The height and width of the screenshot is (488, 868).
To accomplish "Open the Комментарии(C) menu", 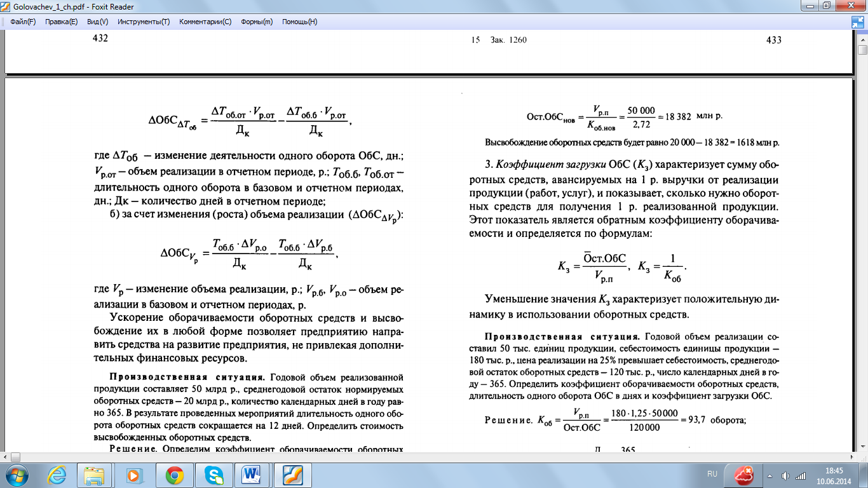I will 205,22.
